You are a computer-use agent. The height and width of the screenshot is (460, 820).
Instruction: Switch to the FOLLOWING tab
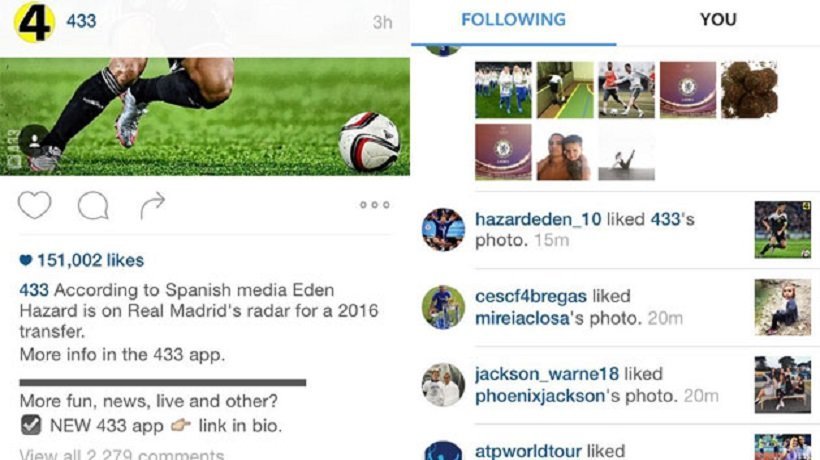click(514, 20)
